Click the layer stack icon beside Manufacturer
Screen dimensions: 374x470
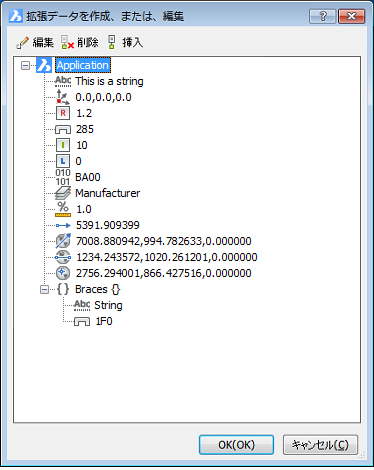pos(63,193)
